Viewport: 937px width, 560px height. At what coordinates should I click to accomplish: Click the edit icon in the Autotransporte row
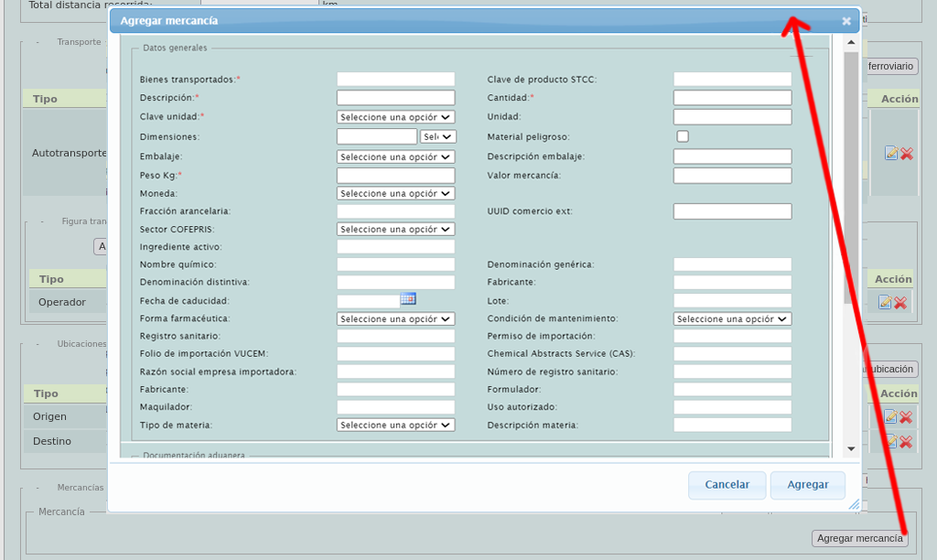coord(890,154)
